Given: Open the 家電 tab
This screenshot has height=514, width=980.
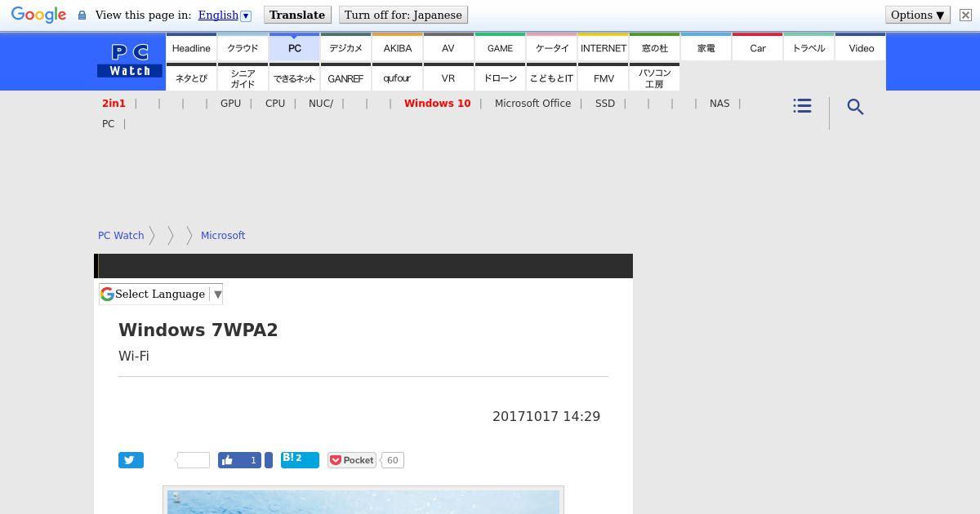Looking at the screenshot, I should click(706, 47).
